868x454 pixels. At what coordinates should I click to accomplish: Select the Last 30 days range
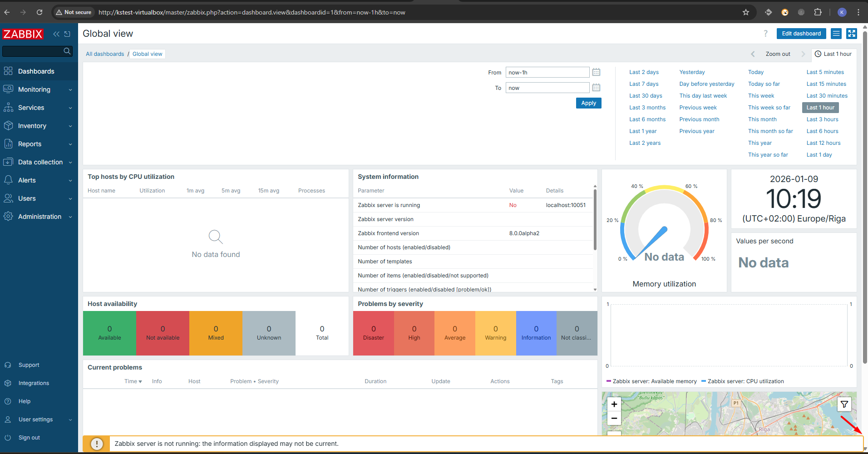pyautogui.click(x=646, y=96)
